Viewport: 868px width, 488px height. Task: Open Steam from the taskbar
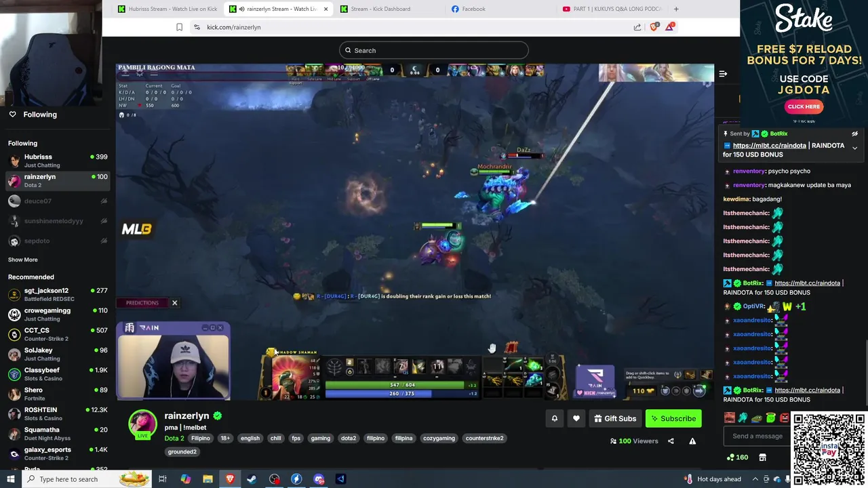pyautogui.click(x=252, y=479)
